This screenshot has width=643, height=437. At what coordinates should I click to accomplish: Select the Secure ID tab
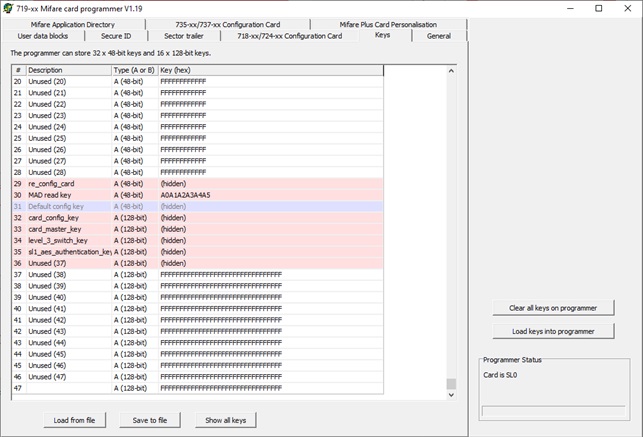click(x=116, y=36)
